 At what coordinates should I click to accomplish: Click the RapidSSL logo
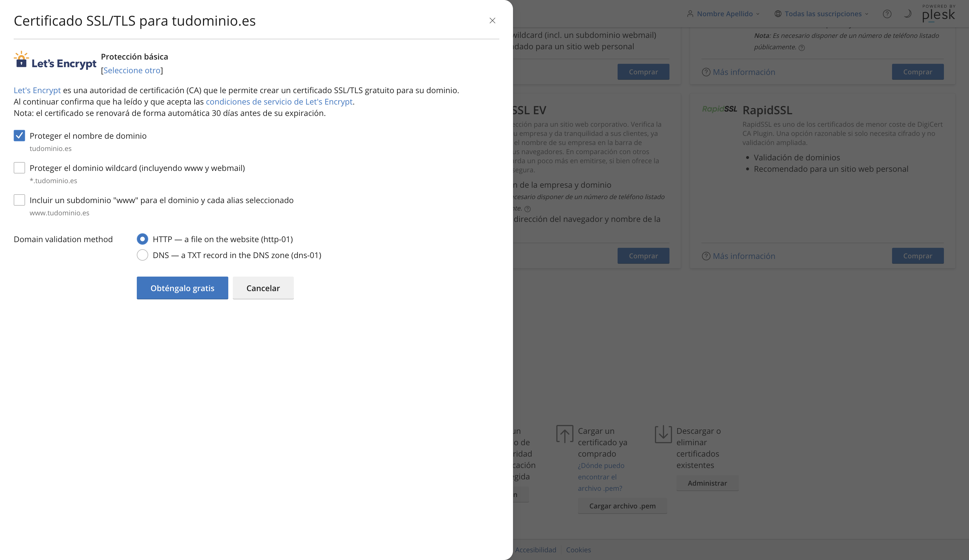pyautogui.click(x=719, y=109)
